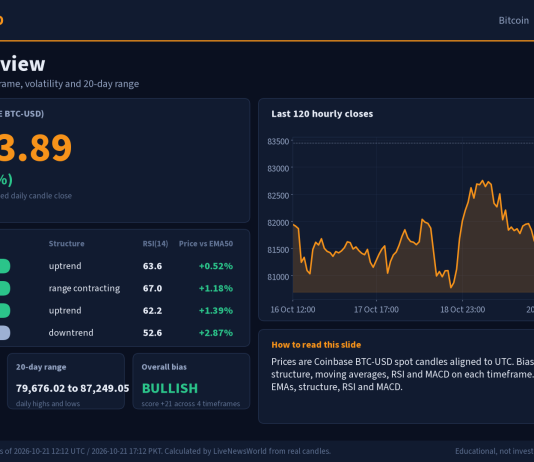Click the 'Last 120 hourly closes' chart title

[x=322, y=114]
